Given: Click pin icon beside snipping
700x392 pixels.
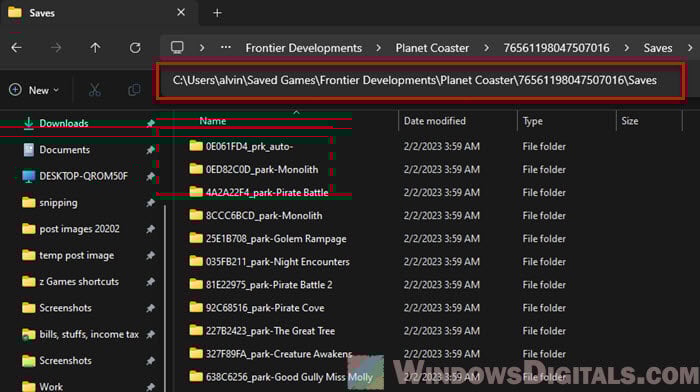Looking at the screenshot, I should 150,203.
